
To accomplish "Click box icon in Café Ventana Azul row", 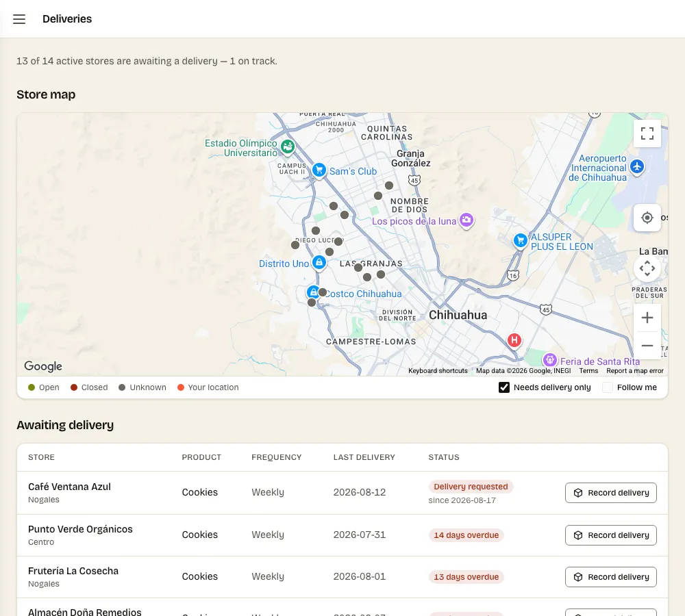I will click(x=578, y=493).
